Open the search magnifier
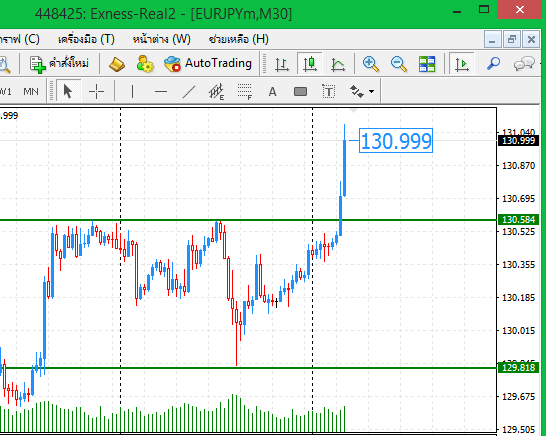Viewport: 546px width, 436px height. tap(493, 63)
